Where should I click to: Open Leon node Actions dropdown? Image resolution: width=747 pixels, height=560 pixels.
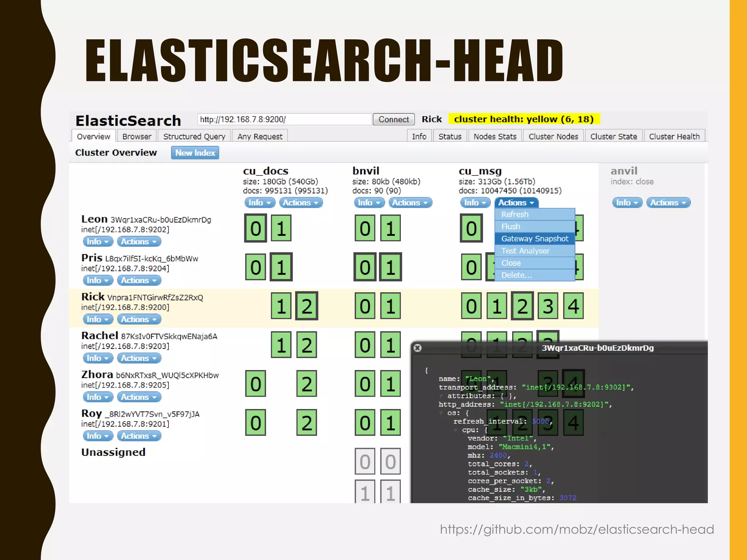coord(139,242)
